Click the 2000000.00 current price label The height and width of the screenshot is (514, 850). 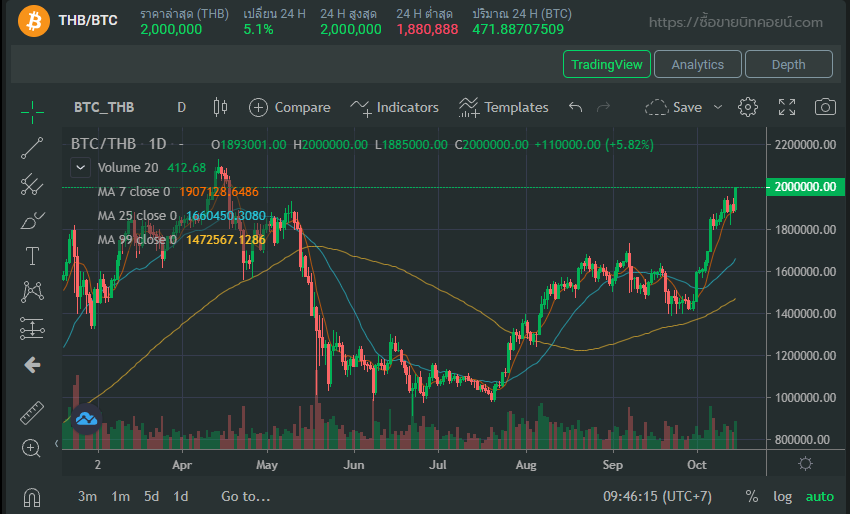coord(806,187)
